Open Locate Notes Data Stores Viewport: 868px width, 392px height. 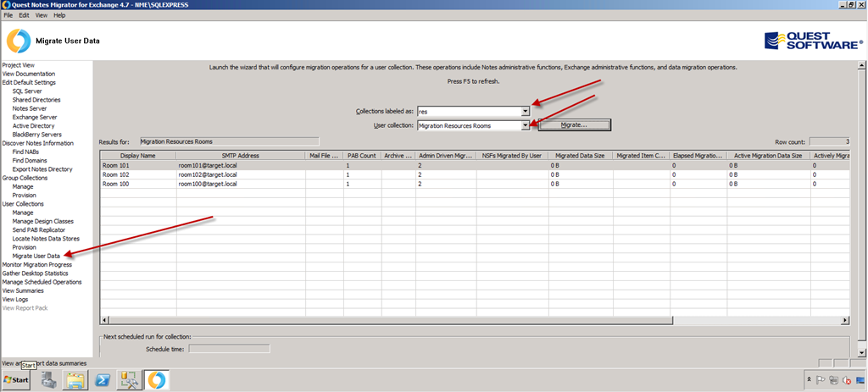click(46, 239)
